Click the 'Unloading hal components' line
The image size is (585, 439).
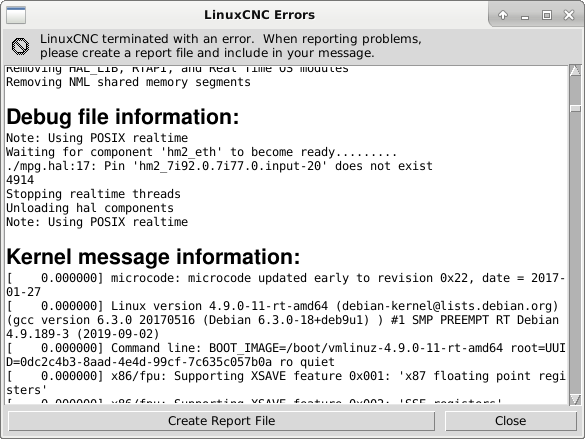90,208
